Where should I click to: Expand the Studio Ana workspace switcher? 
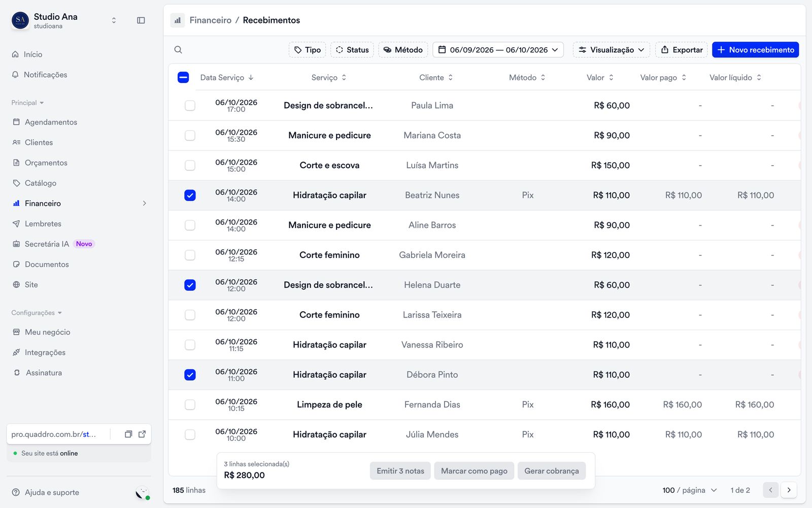click(114, 20)
